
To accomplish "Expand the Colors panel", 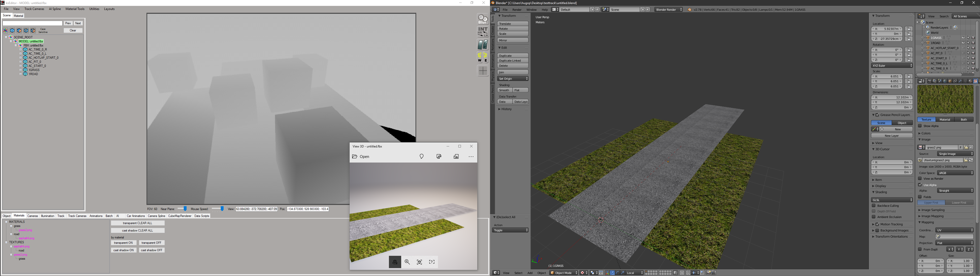I will click(926, 133).
